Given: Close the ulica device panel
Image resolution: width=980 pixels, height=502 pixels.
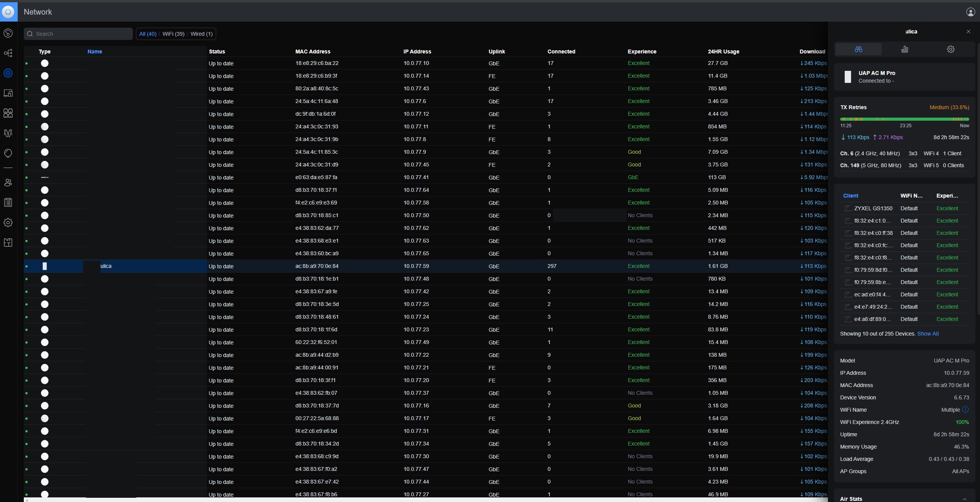Looking at the screenshot, I should pos(968,32).
